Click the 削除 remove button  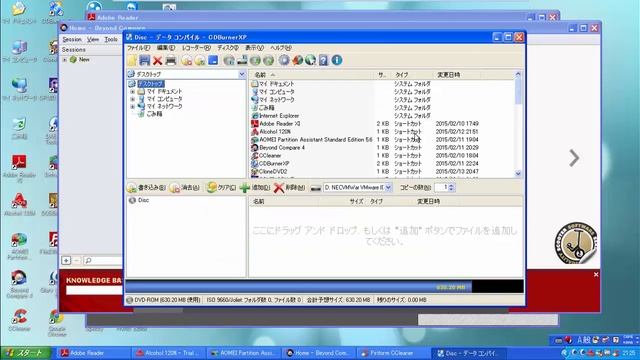click(289, 187)
